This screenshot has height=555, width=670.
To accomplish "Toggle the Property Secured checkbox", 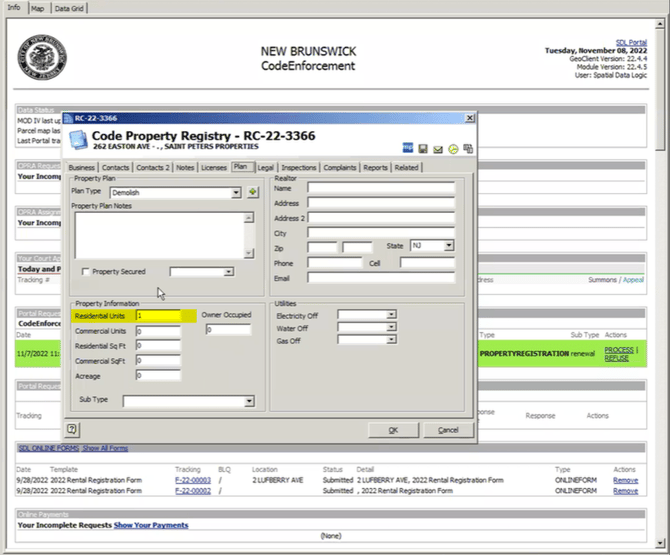I will pos(85,272).
